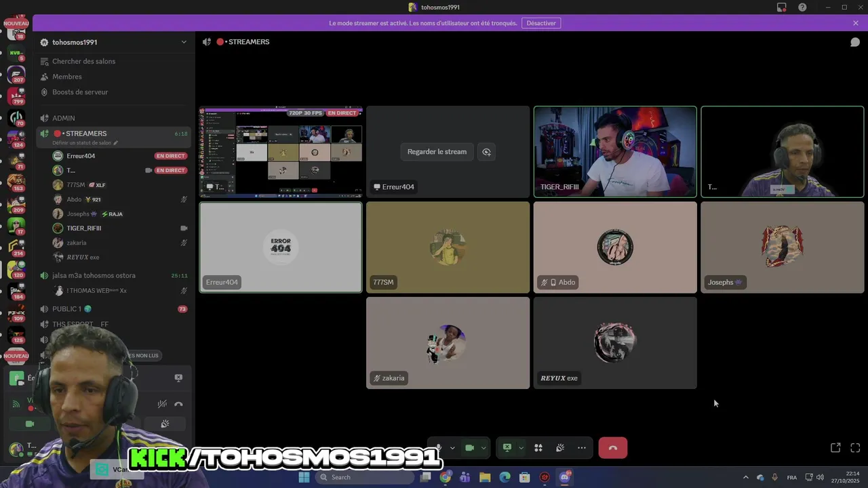Stop screen sharing with green monitor button
The image size is (868, 488).
click(x=507, y=448)
